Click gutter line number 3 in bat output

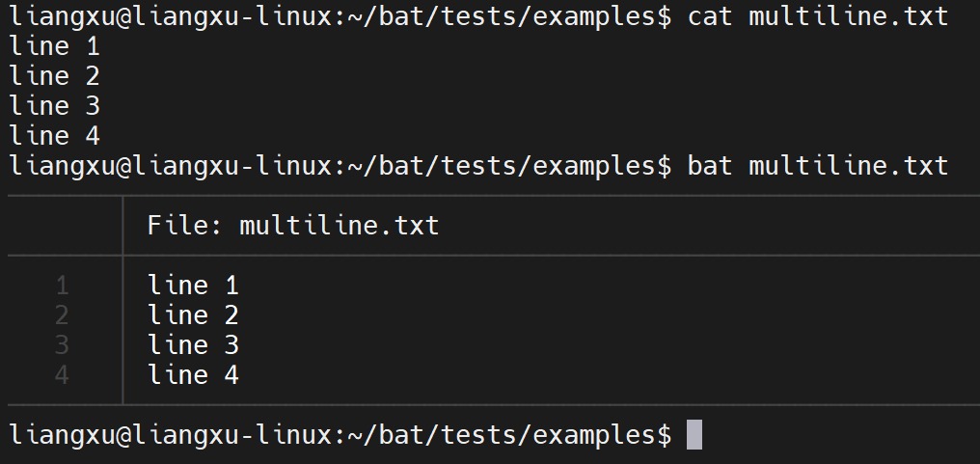(63, 345)
